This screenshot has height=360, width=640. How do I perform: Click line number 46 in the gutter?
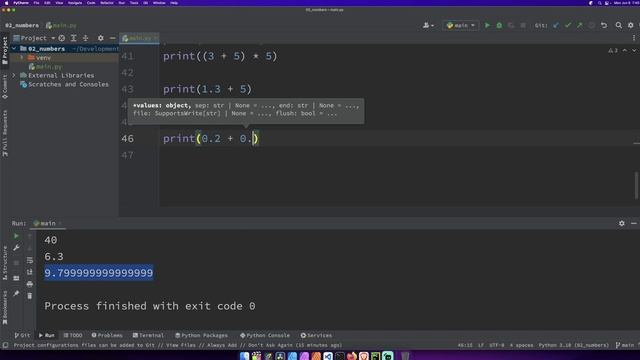tap(127, 139)
